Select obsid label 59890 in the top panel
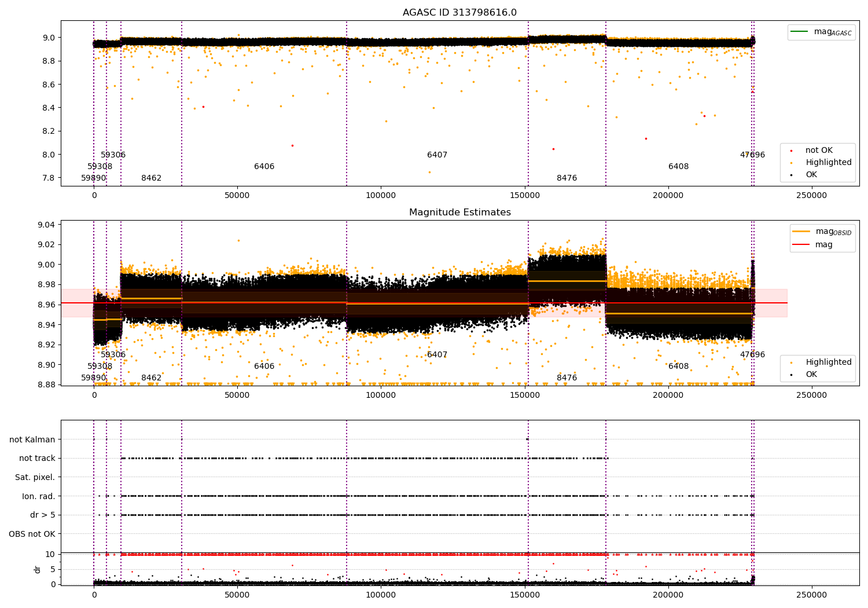The width and height of the screenshot is (868, 608). (x=94, y=178)
